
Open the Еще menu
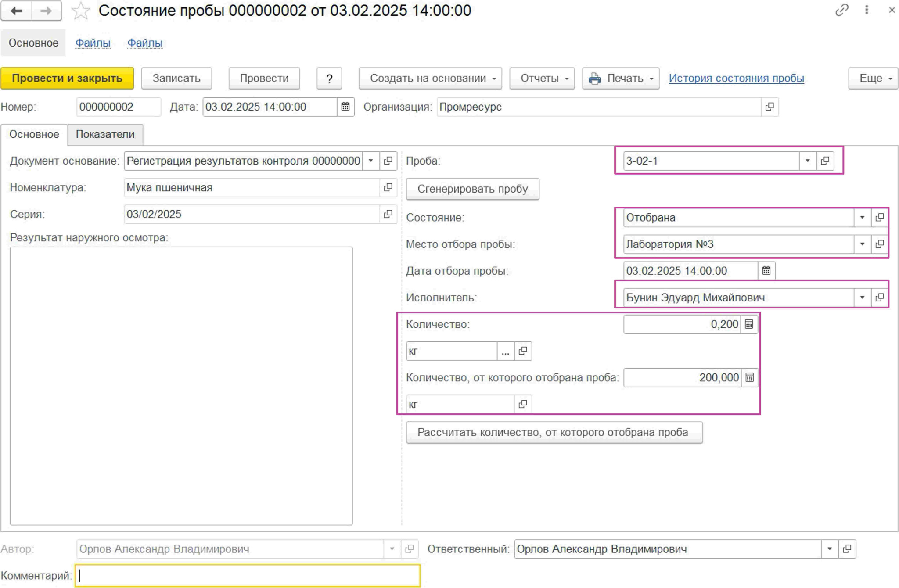coord(873,78)
